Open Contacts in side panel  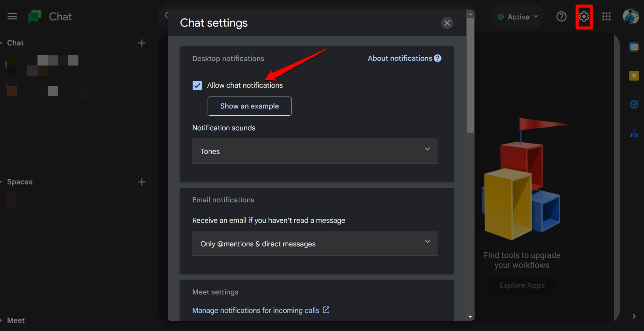point(634,133)
